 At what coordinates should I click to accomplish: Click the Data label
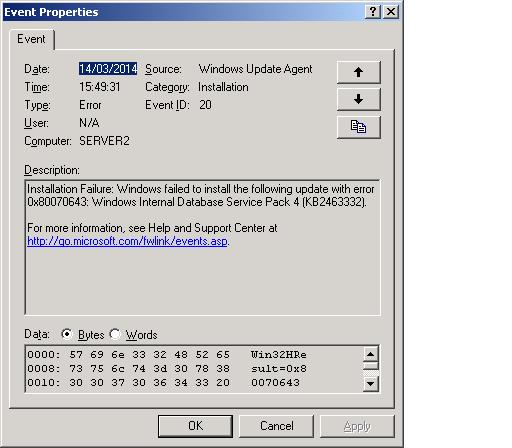[37, 334]
